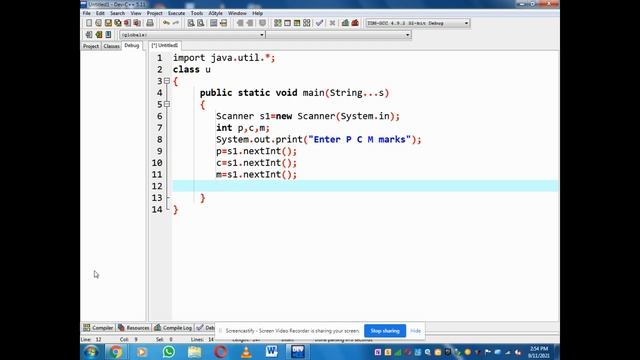Image resolution: width=640 pixels, height=360 pixels.
Task: Open the Search menu
Action: (x=118, y=13)
